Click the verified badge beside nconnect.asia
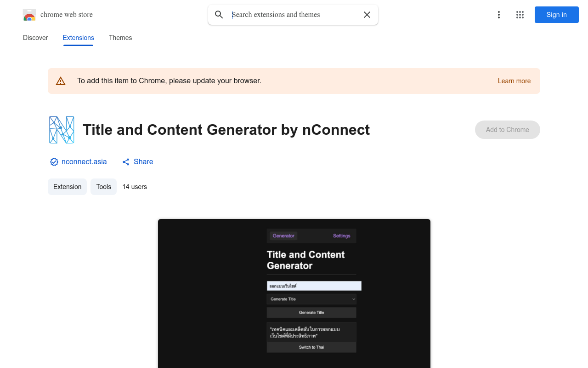The image size is (588, 368). click(x=54, y=162)
